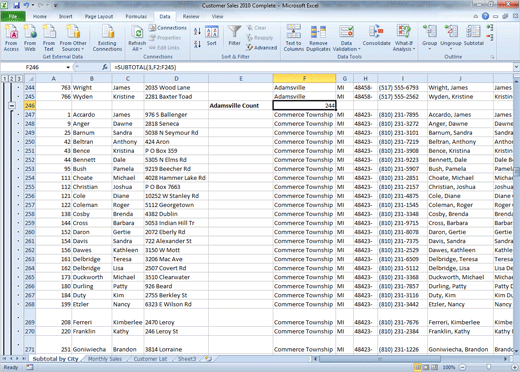Viewport: 520px width, 372px height.
Task: Click the vertical scrollbar thumb
Action: [517, 172]
